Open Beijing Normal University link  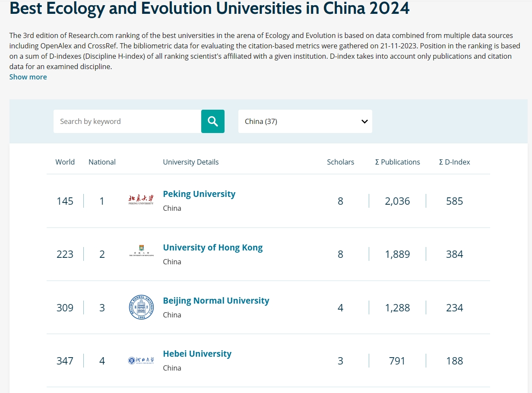point(216,301)
